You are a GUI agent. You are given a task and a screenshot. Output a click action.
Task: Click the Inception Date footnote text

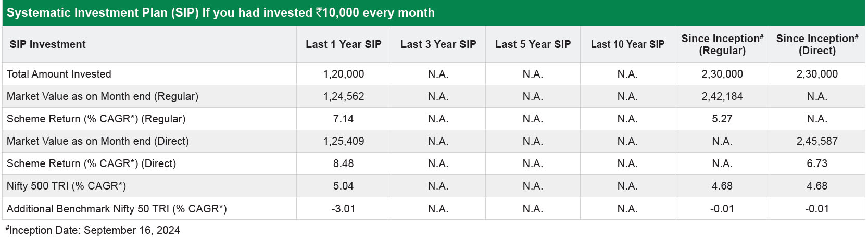coord(93,230)
